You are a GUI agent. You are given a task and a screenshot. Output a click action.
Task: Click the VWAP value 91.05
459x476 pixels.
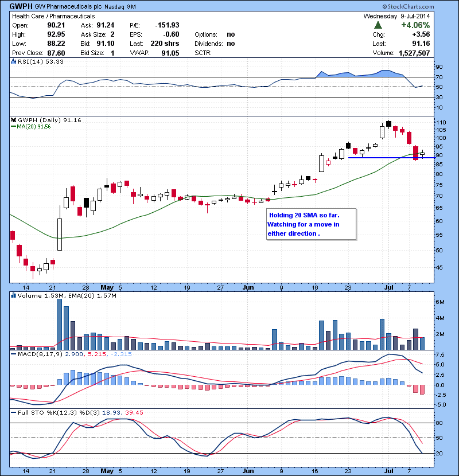(x=170, y=53)
